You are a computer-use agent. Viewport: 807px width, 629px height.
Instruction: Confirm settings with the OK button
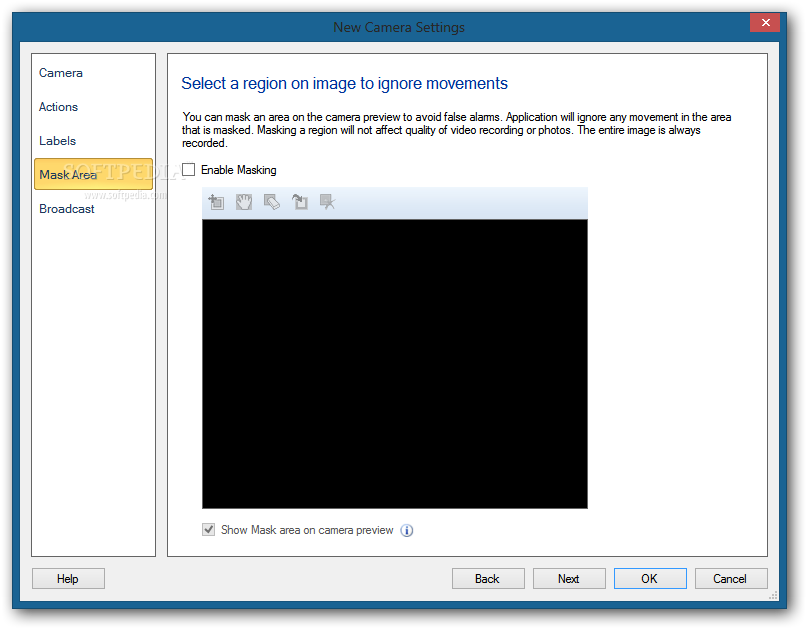[x=650, y=579]
